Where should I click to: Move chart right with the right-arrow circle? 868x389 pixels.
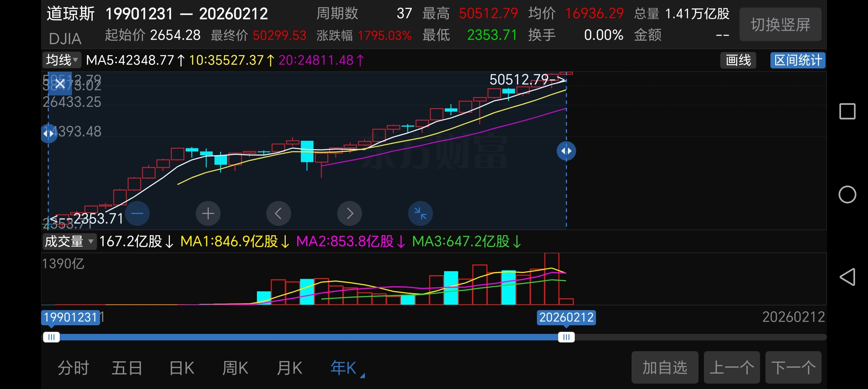(349, 214)
